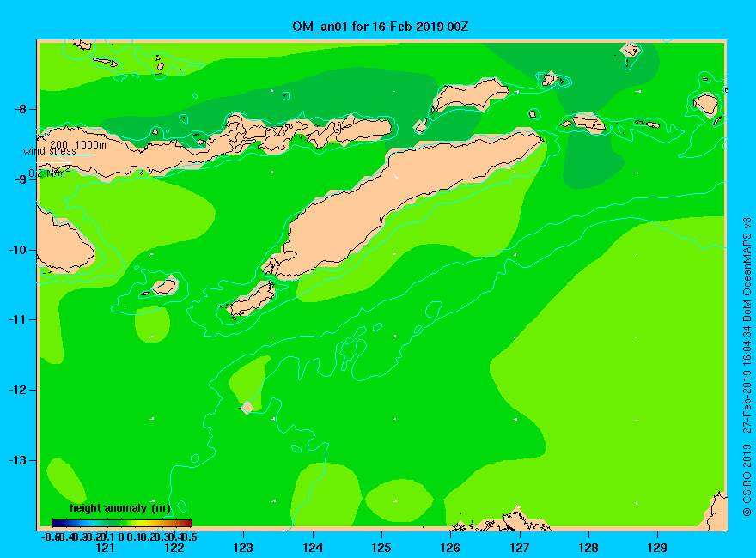Screen dimensions: 756x558
Task: Click longitude label 125
Action: click(x=381, y=548)
